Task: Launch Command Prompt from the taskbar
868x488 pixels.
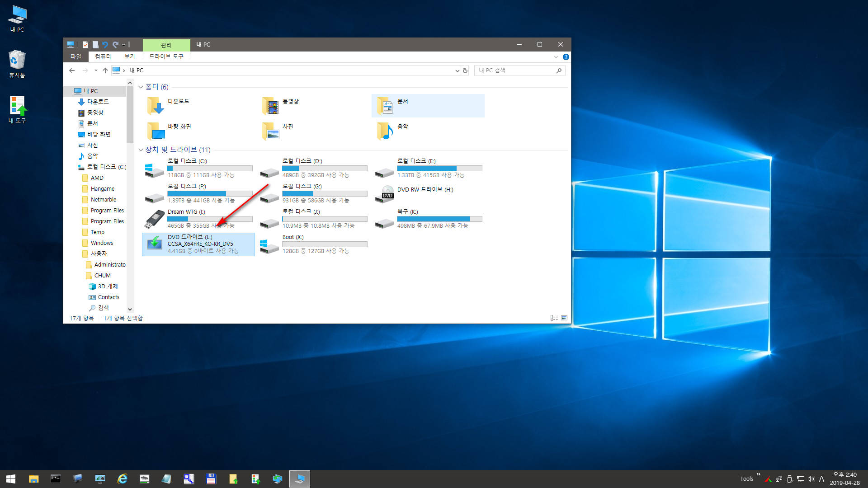Action: pos(56,479)
